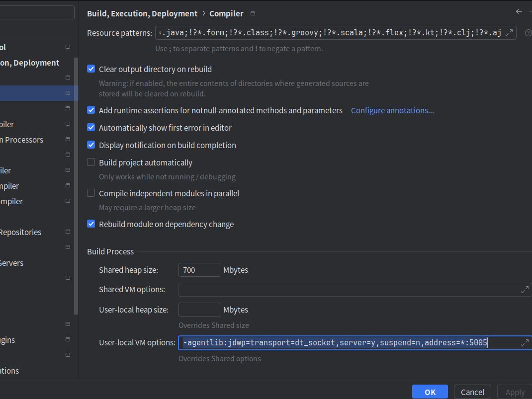The width and height of the screenshot is (532, 399).
Task: Click the User-local heap size field
Action: click(x=199, y=310)
